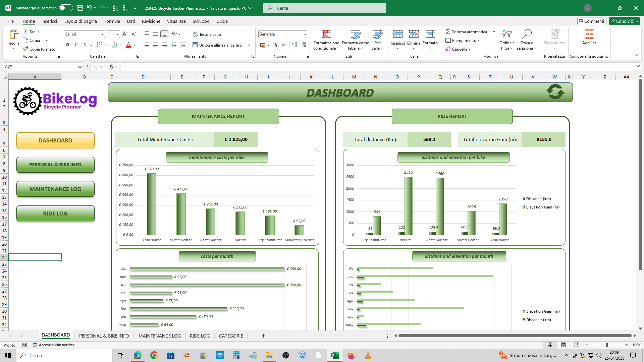Open the number format Generale dropdown
This screenshot has width=644, height=362.
tap(305, 34)
